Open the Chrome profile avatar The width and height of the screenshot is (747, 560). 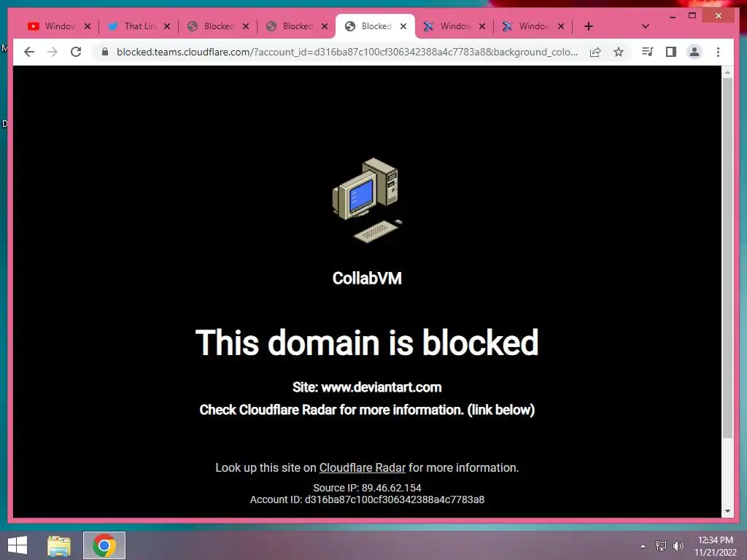tap(694, 52)
